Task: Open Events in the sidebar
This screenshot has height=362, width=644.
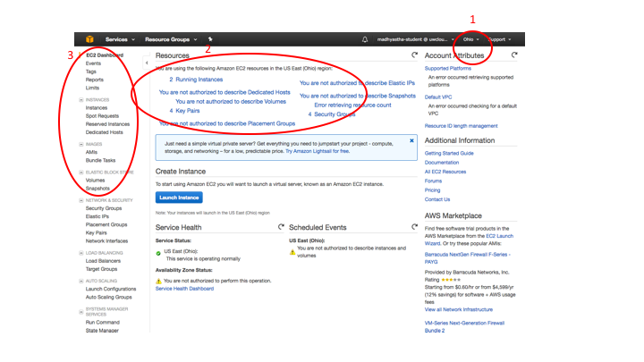Action: pyautogui.click(x=93, y=63)
